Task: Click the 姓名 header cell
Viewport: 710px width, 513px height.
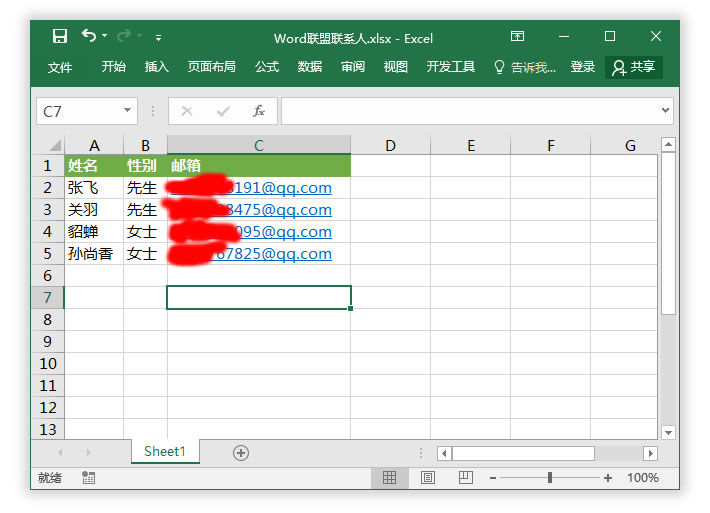Action: pyautogui.click(x=94, y=166)
